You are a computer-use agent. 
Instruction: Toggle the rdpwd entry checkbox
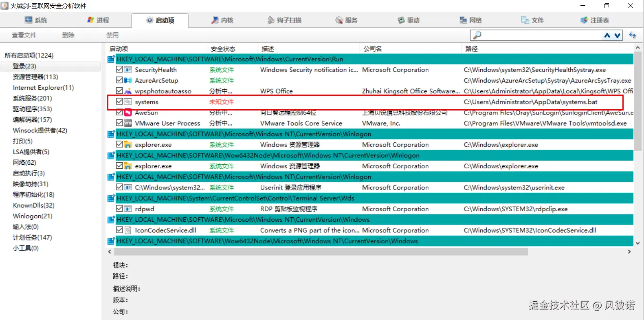(x=119, y=208)
